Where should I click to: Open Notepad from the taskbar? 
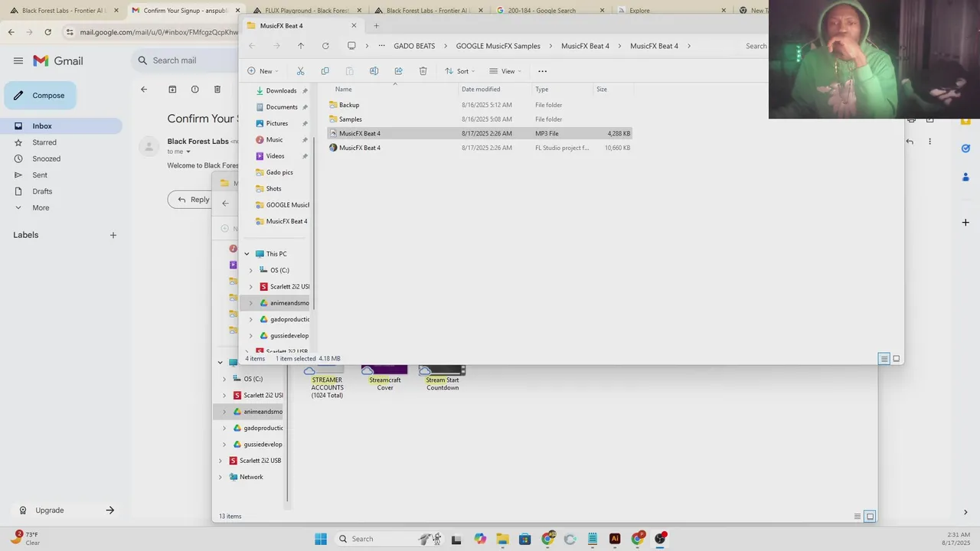coord(593,539)
